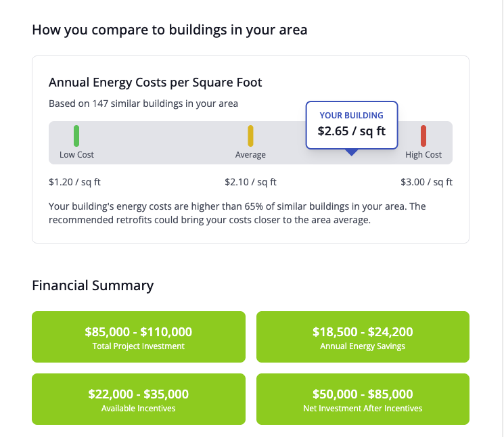Click the Low Cost label
Viewport: 504px width, 437px height.
tap(76, 155)
